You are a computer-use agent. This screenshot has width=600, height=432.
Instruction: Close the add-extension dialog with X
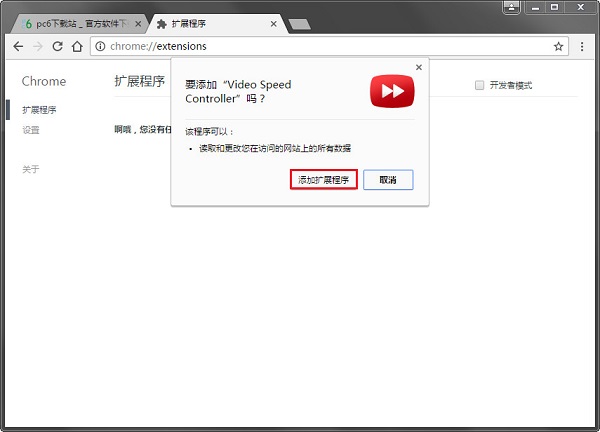coord(419,67)
